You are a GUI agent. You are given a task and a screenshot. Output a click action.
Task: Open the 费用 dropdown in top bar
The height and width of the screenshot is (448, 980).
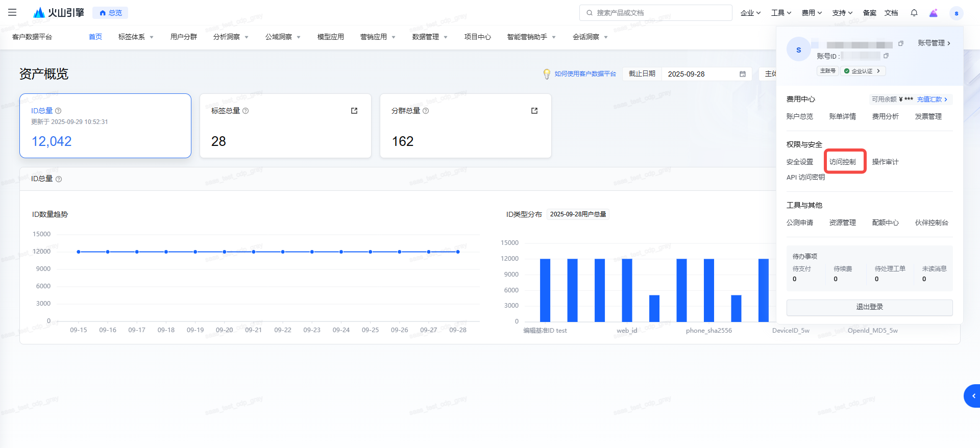coord(812,13)
